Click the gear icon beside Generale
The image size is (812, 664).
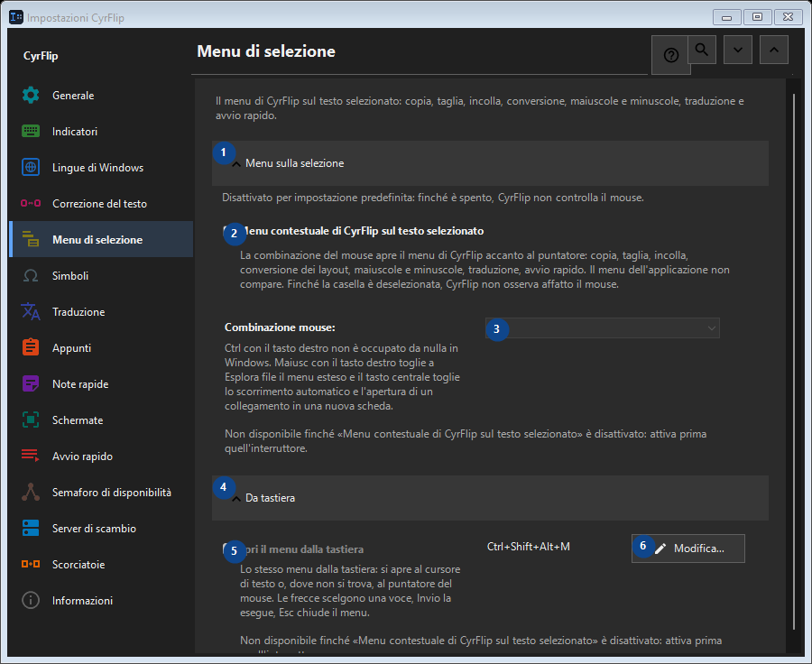pos(31,96)
